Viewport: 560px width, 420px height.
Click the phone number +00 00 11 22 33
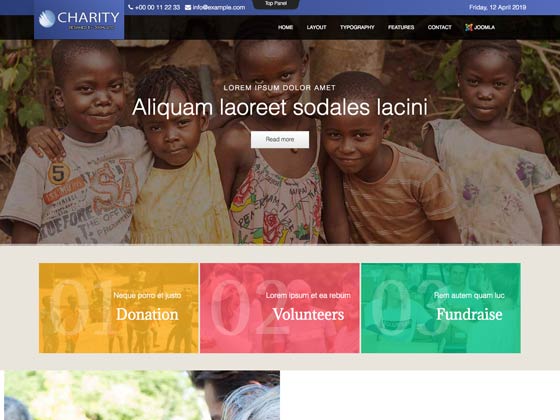tap(157, 8)
